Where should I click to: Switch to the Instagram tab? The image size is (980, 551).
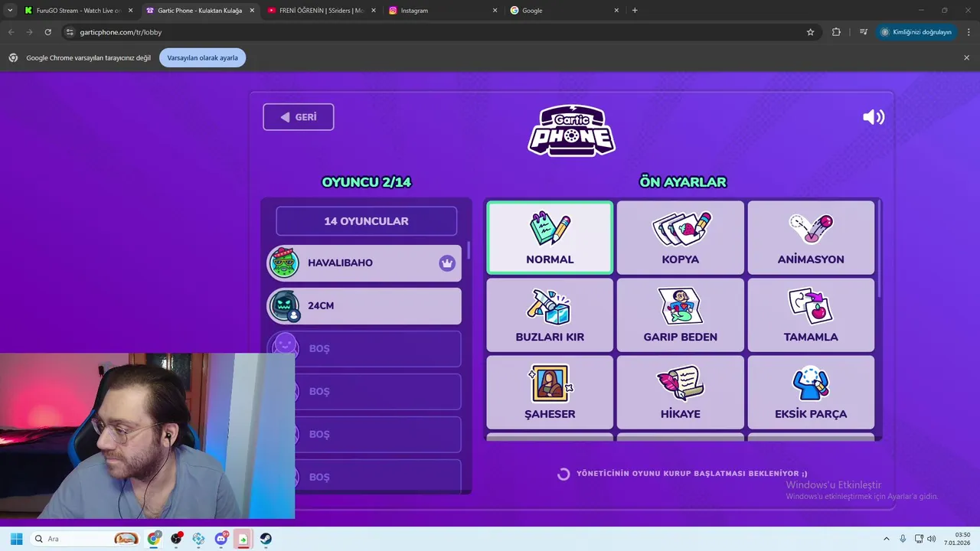pyautogui.click(x=442, y=11)
